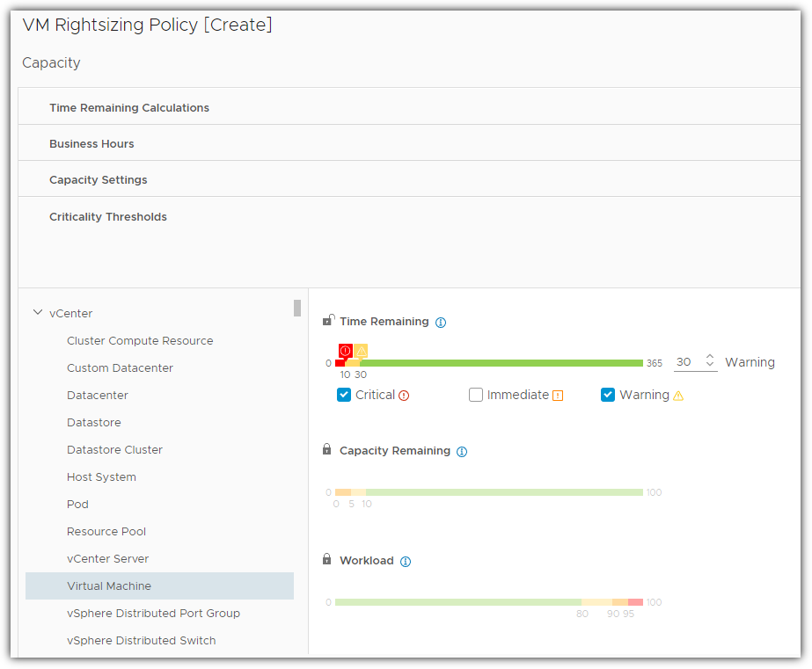Expand the Time Remaining Calculations section
This screenshot has width=812, height=669.
(x=129, y=108)
